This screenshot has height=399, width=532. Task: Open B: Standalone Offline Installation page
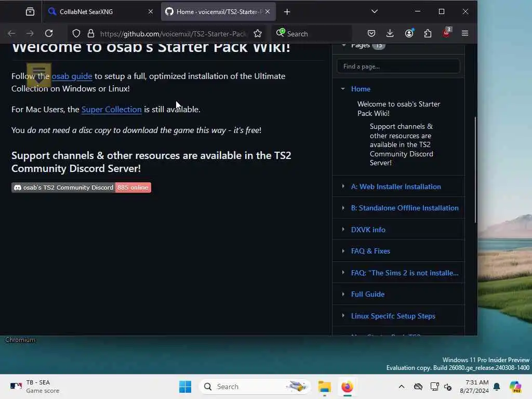point(404,208)
